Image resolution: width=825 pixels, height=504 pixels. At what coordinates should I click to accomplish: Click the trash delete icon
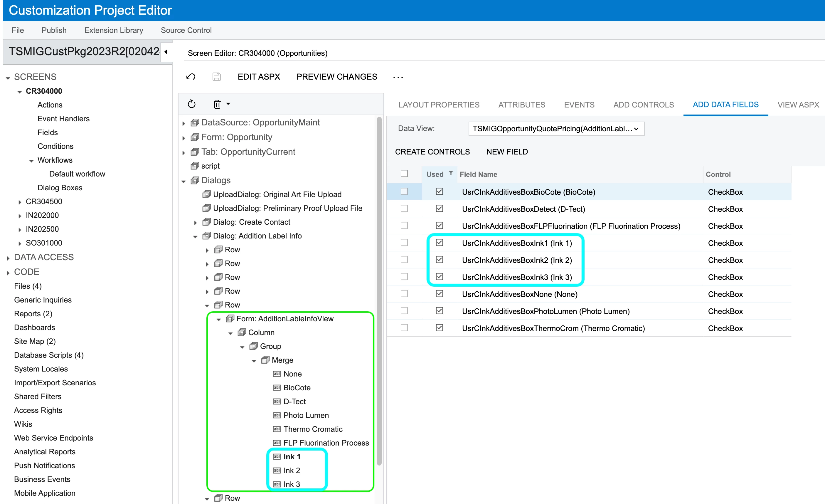pos(217,104)
